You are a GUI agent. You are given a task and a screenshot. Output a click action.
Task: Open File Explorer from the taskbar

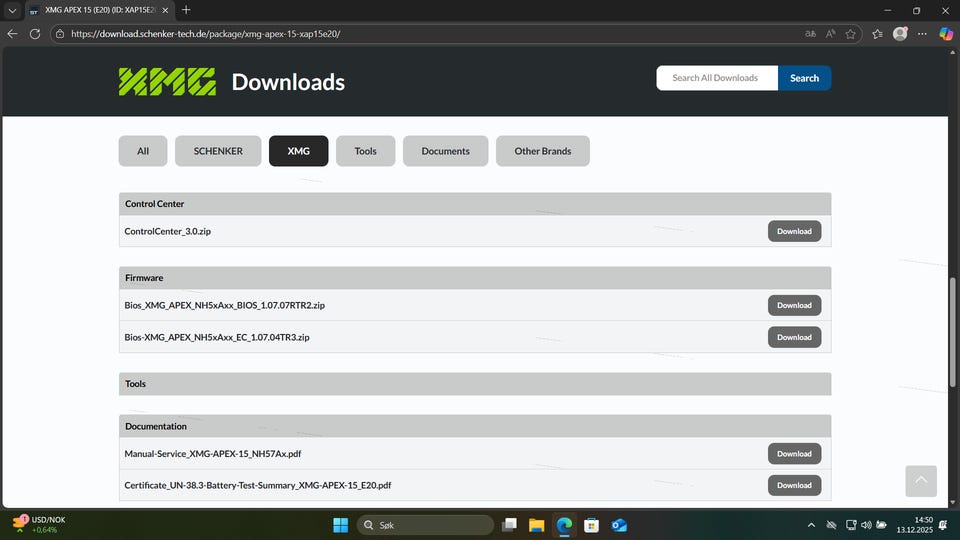point(536,525)
